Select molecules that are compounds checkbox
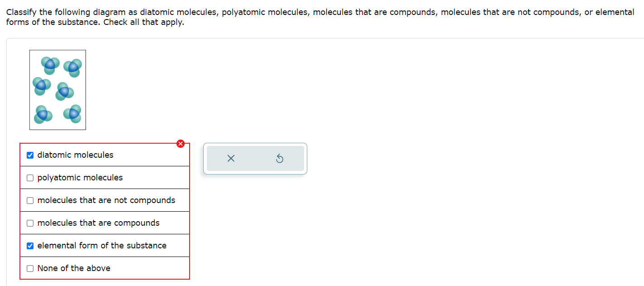 [30, 223]
